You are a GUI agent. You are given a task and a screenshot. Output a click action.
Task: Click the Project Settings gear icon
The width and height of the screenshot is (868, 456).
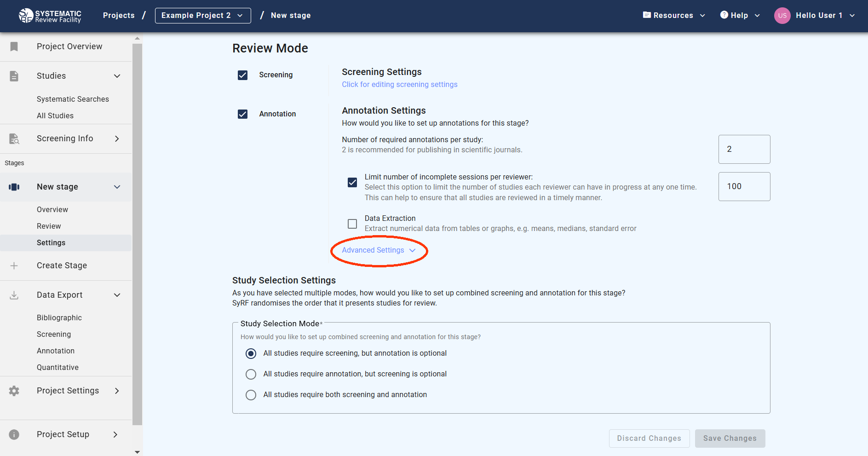[14, 391]
